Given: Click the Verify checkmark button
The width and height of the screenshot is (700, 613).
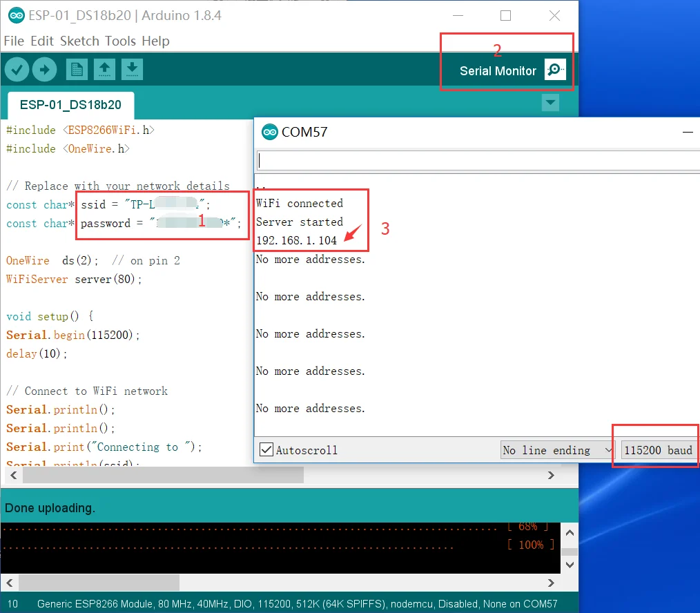Looking at the screenshot, I should [x=17, y=70].
